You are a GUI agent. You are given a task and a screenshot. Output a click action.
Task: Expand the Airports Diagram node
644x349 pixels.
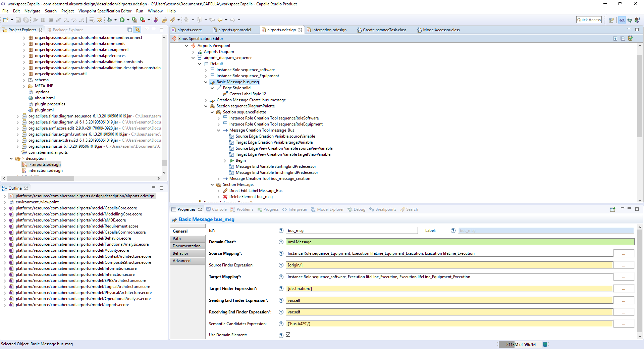point(193,52)
